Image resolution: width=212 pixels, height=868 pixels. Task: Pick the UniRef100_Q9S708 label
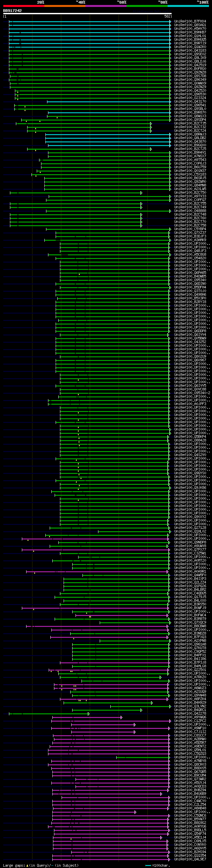(190, 76)
